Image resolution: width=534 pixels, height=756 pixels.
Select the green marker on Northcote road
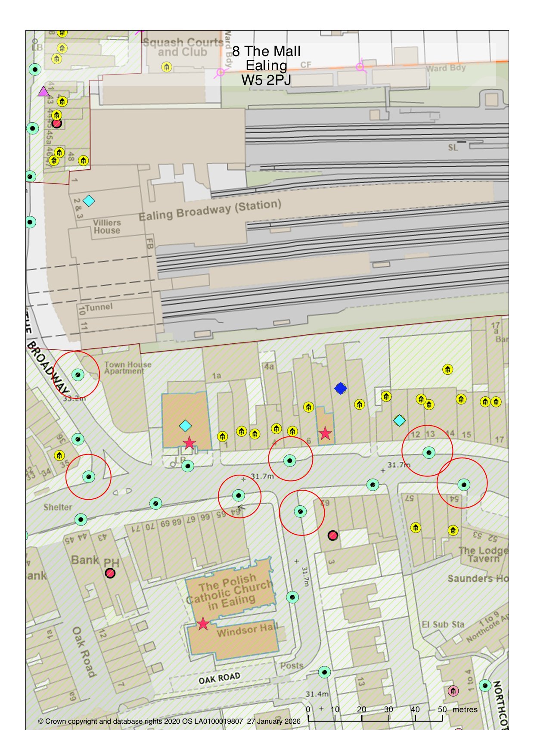coord(485,685)
